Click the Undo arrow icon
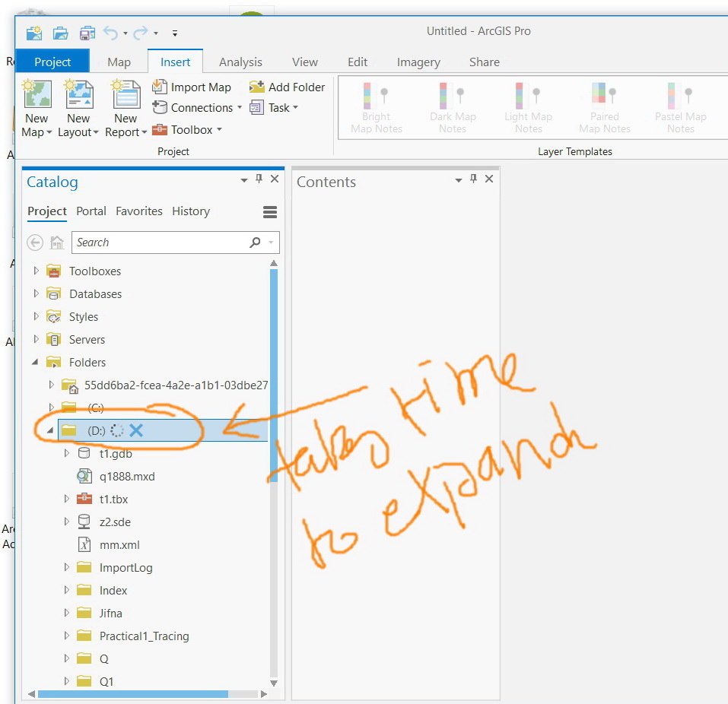This screenshot has width=728, height=704. [110, 33]
